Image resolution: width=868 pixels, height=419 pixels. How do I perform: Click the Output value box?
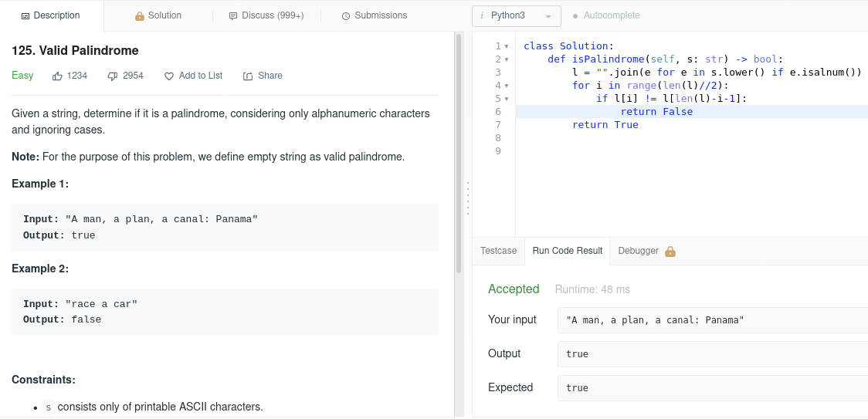point(713,353)
